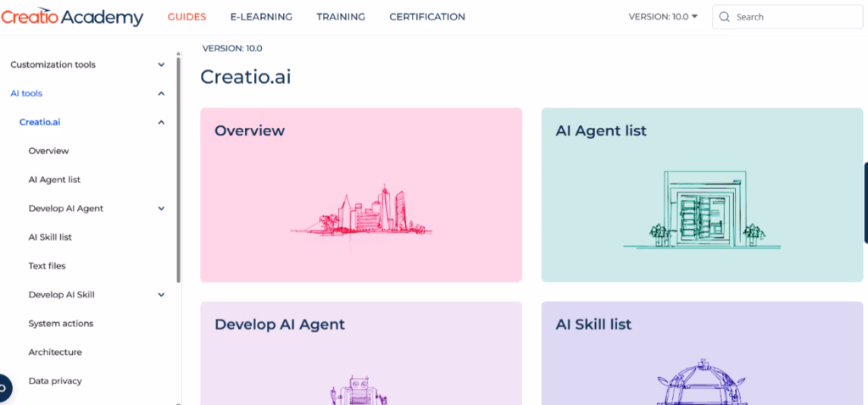The image size is (868, 405).
Task: Click the green building illustration
Action: tap(702, 208)
